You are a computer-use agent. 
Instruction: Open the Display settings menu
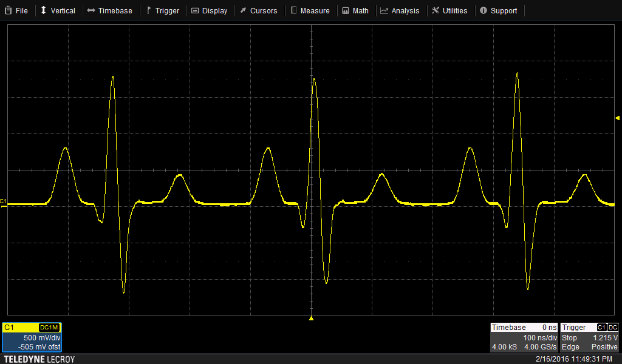pos(209,10)
